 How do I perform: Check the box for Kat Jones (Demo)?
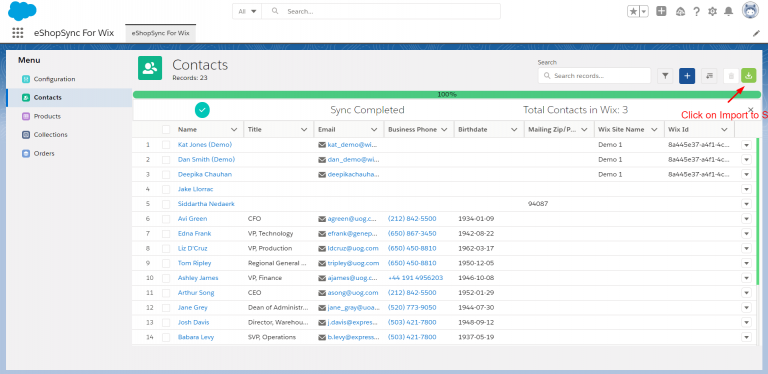point(167,145)
